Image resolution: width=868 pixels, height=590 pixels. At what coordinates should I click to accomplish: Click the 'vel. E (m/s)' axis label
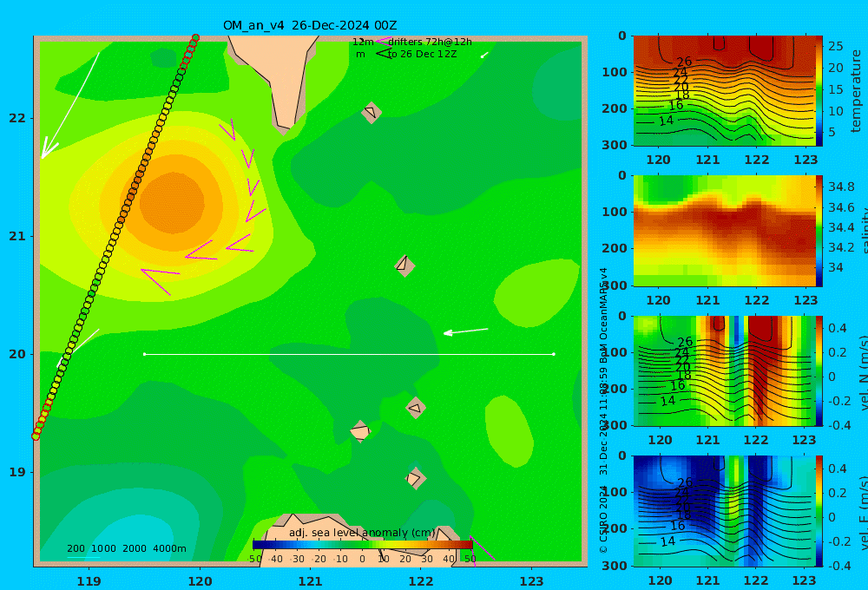[863, 513]
